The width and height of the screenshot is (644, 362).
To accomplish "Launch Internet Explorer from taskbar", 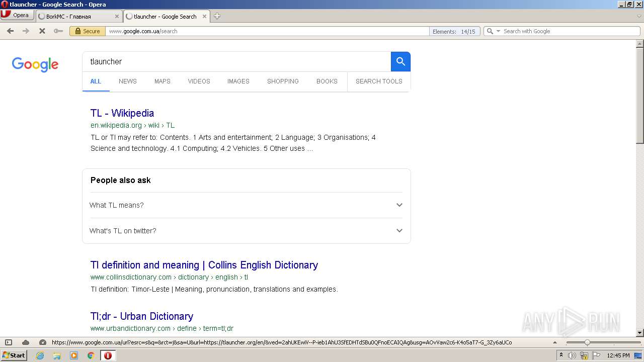I will coord(40,355).
